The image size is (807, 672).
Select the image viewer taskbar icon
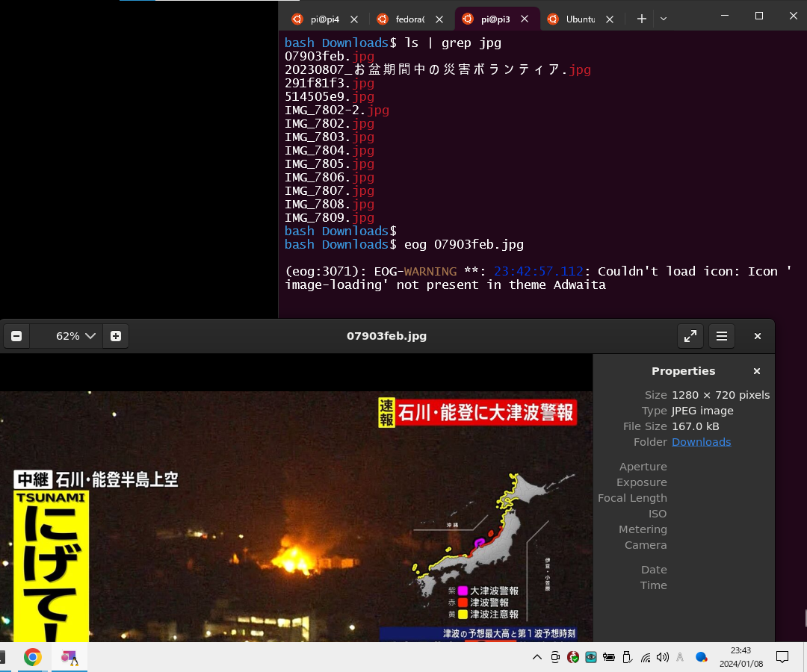(x=69, y=657)
